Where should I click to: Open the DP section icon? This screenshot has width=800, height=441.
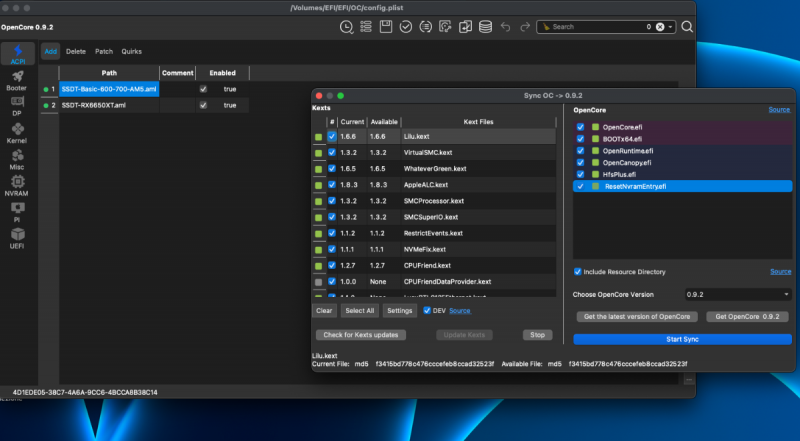16,103
